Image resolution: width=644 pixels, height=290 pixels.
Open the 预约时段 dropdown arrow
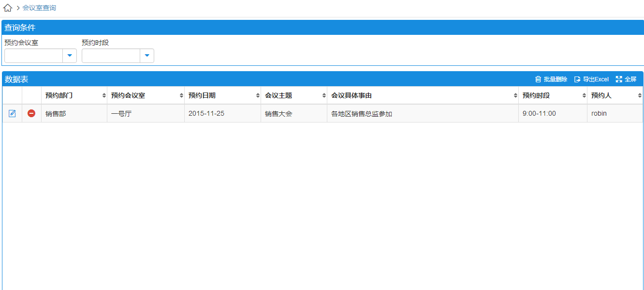[x=147, y=56]
